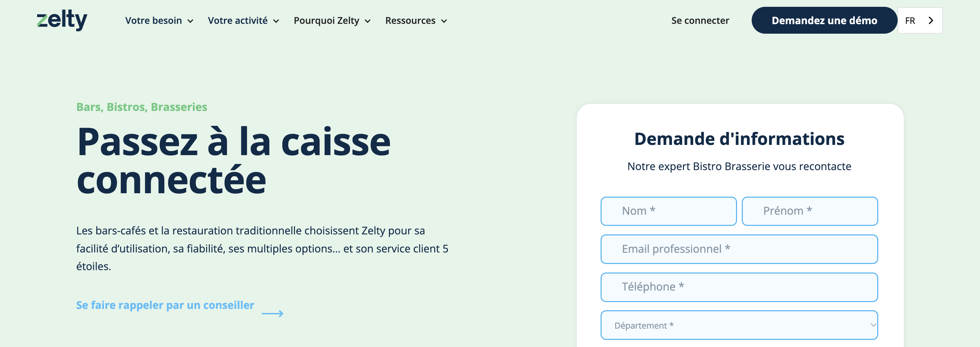Click text Notre expert Bistro Brasserie vous recontacte

pyautogui.click(x=739, y=166)
